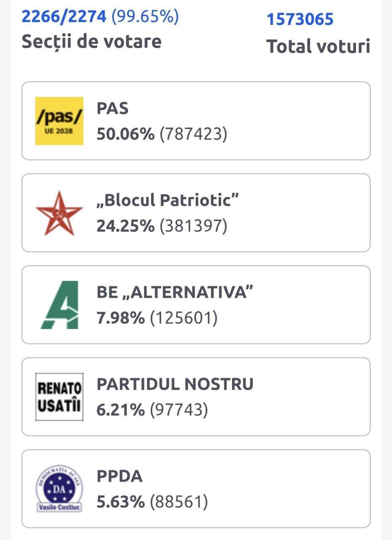Viewport: 392px width, 540px height.
Task: Click the Renato Usatîi party logo
Action: [59, 397]
